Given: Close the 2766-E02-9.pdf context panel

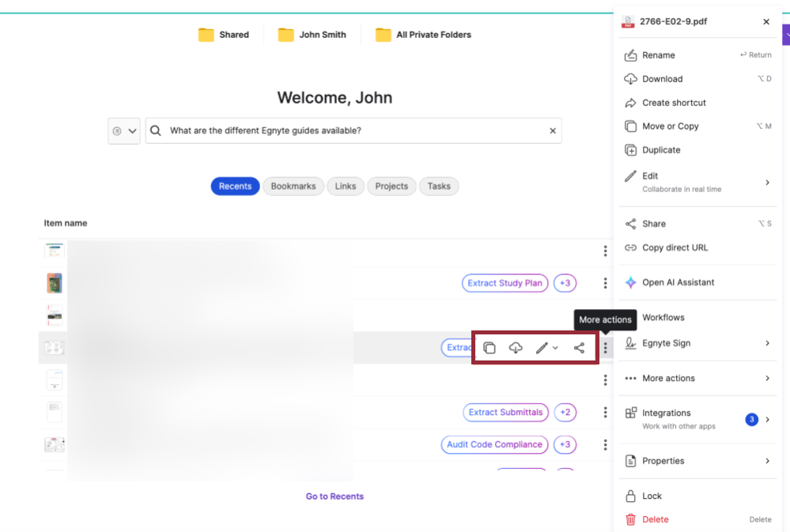Looking at the screenshot, I should (766, 21).
